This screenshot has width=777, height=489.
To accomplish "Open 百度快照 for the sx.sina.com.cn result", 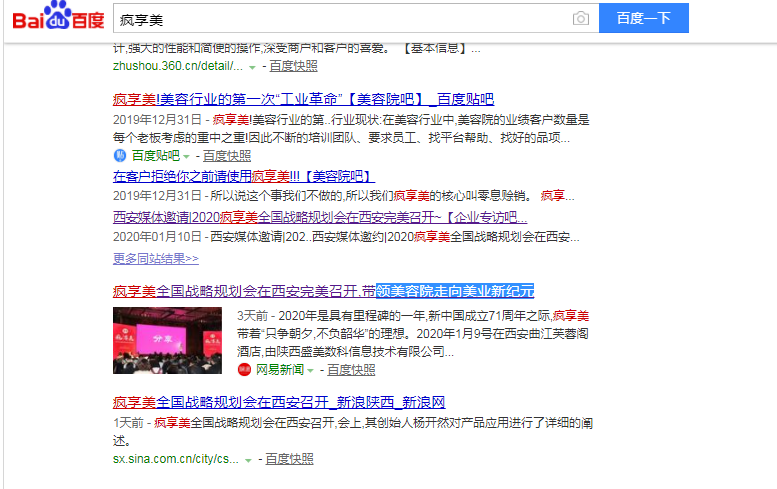I will click(289, 459).
